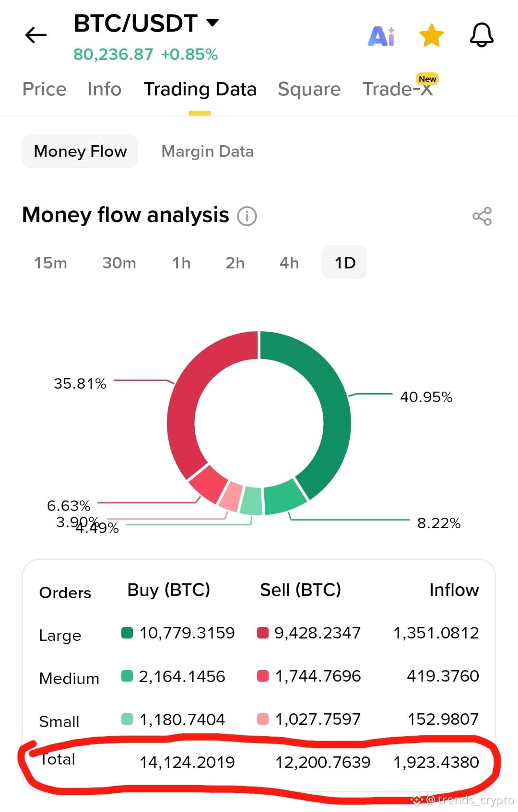Tap the back arrow icon

[35, 35]
